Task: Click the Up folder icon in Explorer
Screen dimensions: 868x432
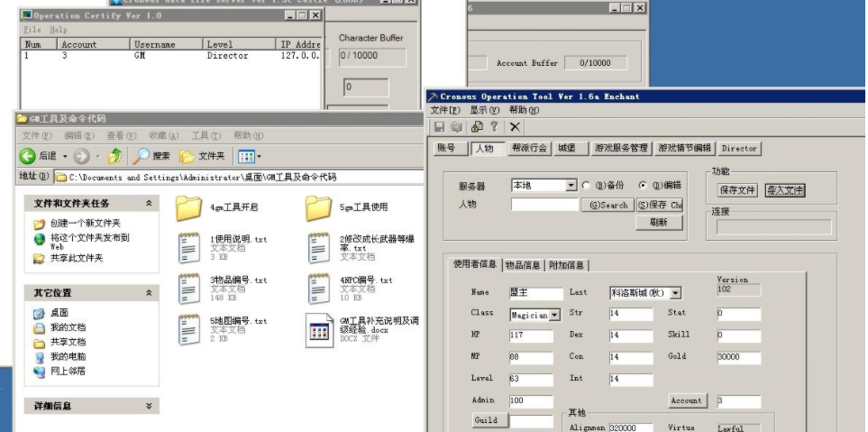Action: (114, 156)
